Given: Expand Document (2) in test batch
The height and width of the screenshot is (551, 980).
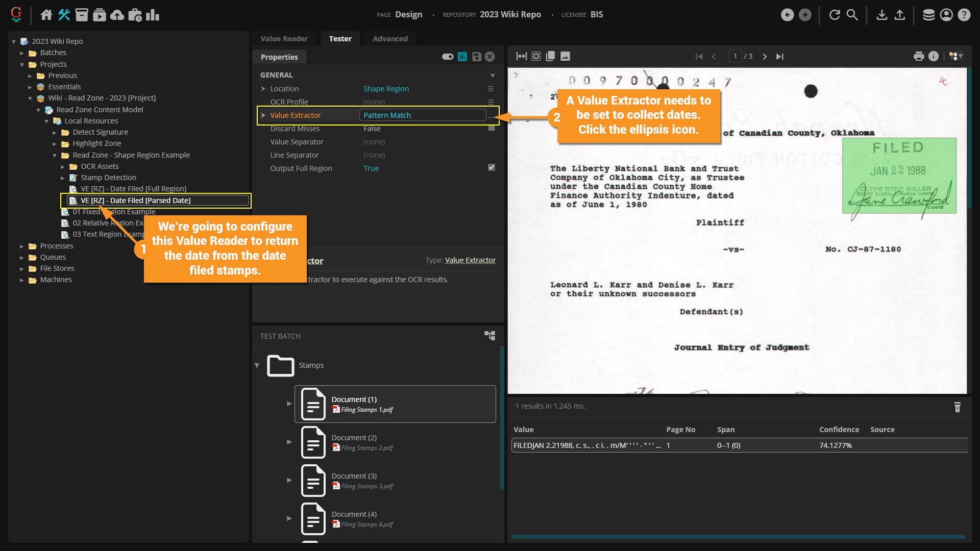Looking at the screenshot, I should (289, 442).
